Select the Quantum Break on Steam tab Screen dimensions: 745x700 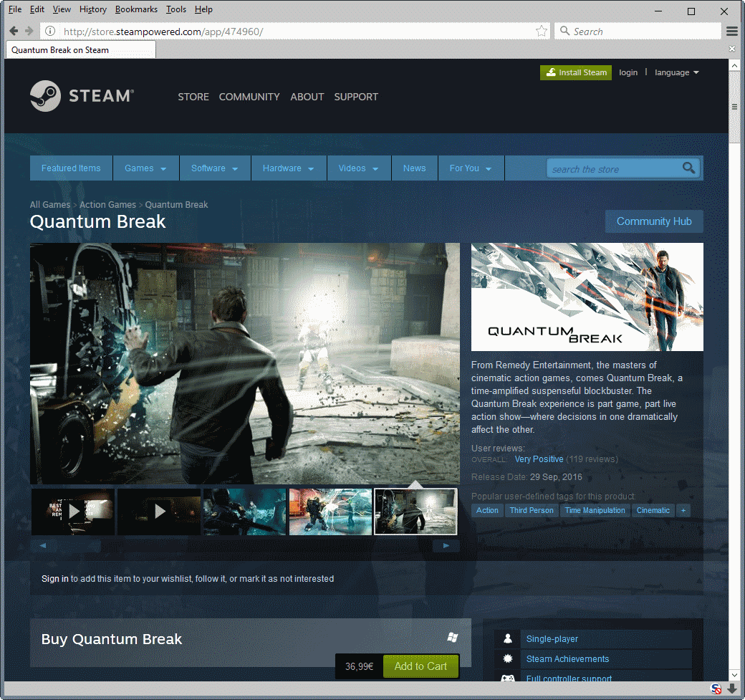[x=80, y=50]
